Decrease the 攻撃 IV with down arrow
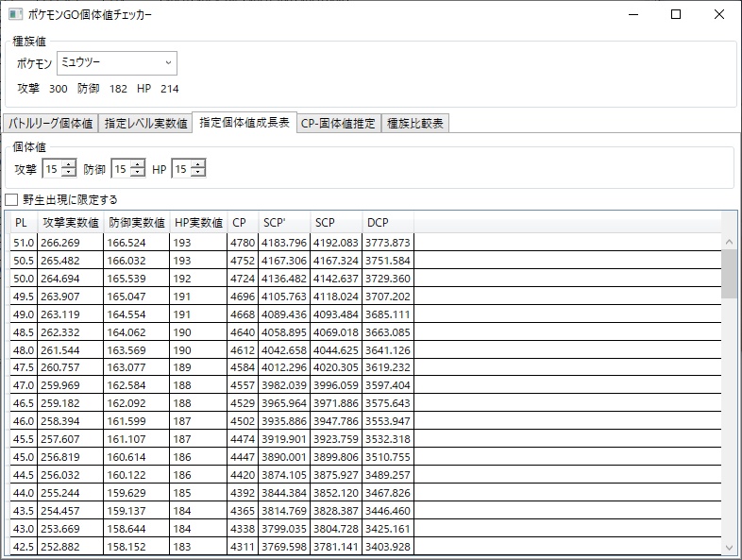Image resolution: width=742 pixels, height=560 pixels. tap(69, 173)
